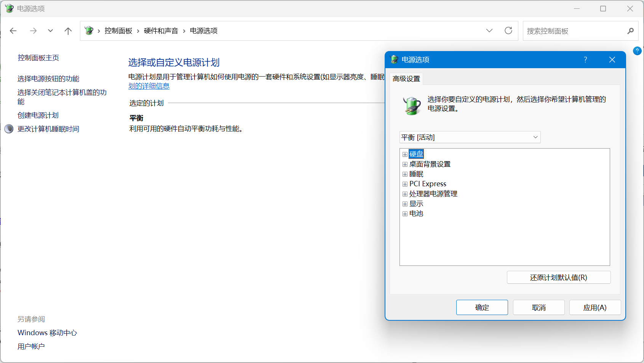The width and height of the screenshot is (644, 363).
Task: Open 选择电源按钮的功能
Action: coord(48,79)
